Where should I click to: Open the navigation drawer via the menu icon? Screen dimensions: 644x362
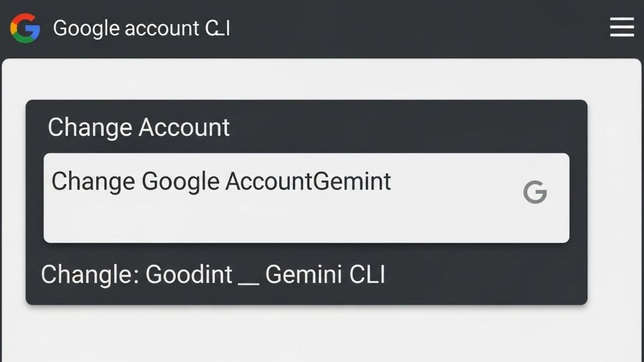pos(621,28)
